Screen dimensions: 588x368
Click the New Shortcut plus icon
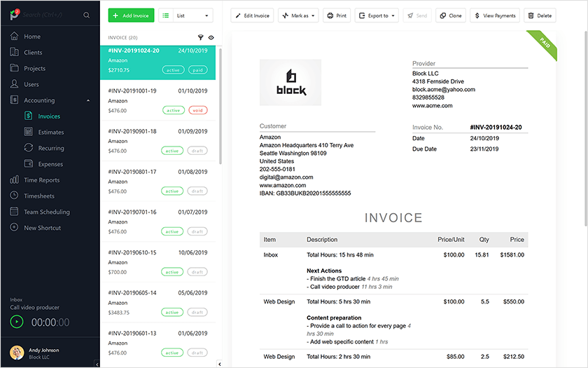(x=14, y=228)
